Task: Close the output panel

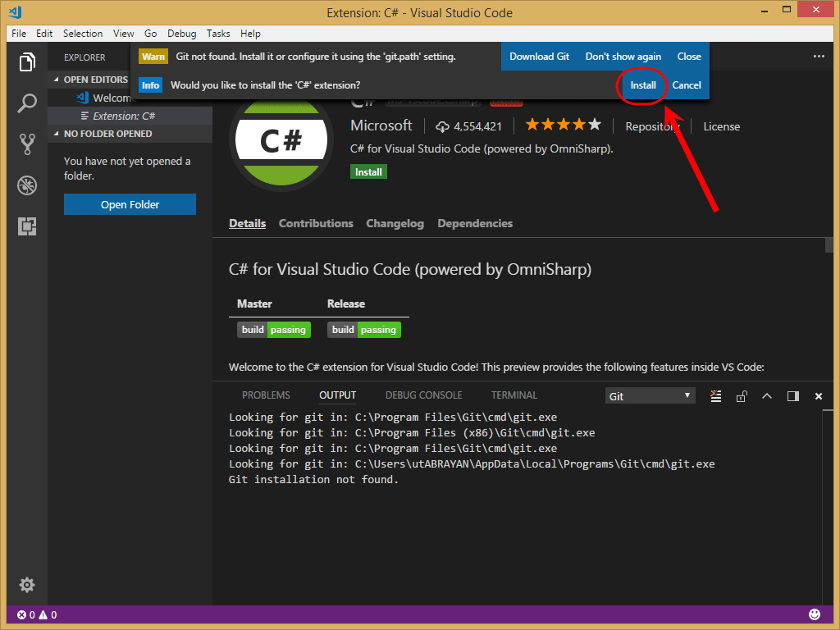Action: 819,396
